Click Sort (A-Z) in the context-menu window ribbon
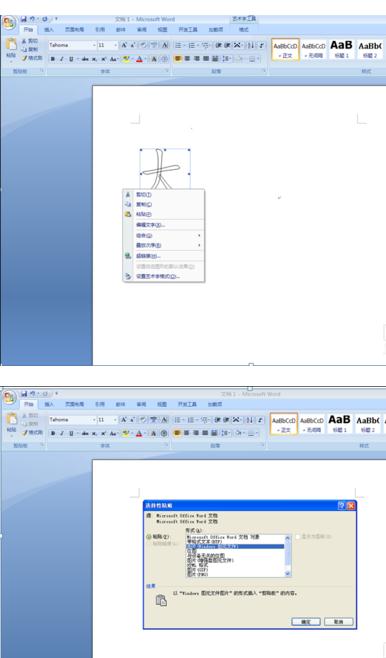386x658 pixels. point(250,45)
